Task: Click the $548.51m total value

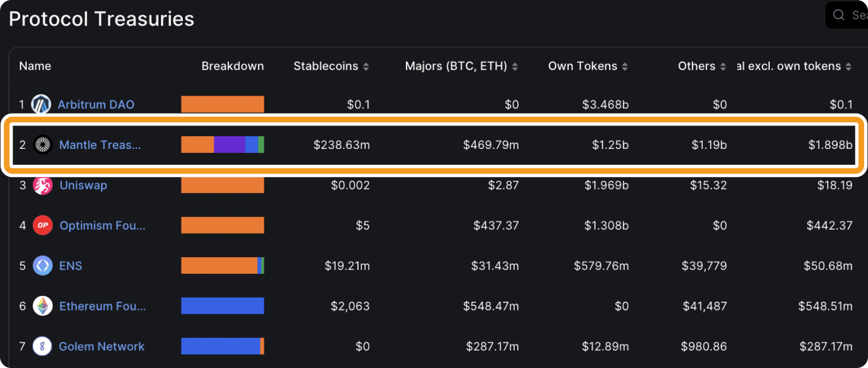Action: pos(825,306)
